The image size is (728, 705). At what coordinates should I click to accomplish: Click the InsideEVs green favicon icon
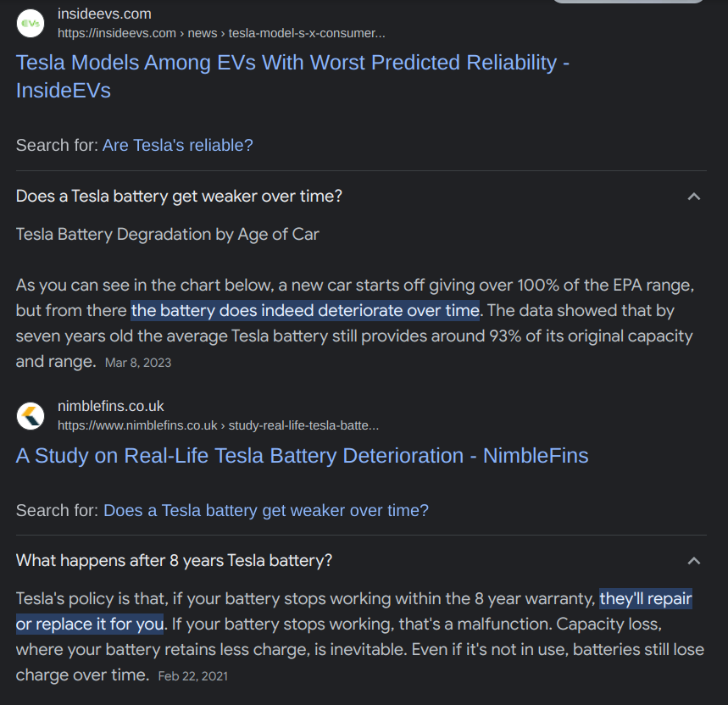pyautogui.click(x=31, y=23)
